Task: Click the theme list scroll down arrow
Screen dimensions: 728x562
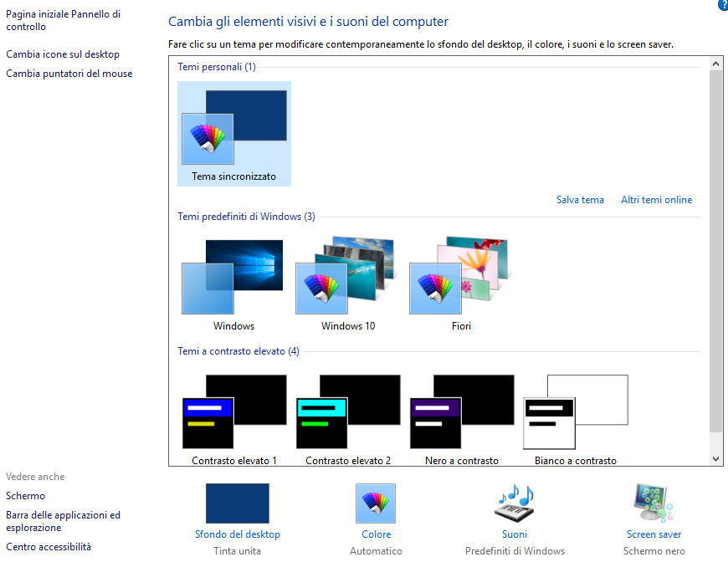Action: [x=715, y=459]
